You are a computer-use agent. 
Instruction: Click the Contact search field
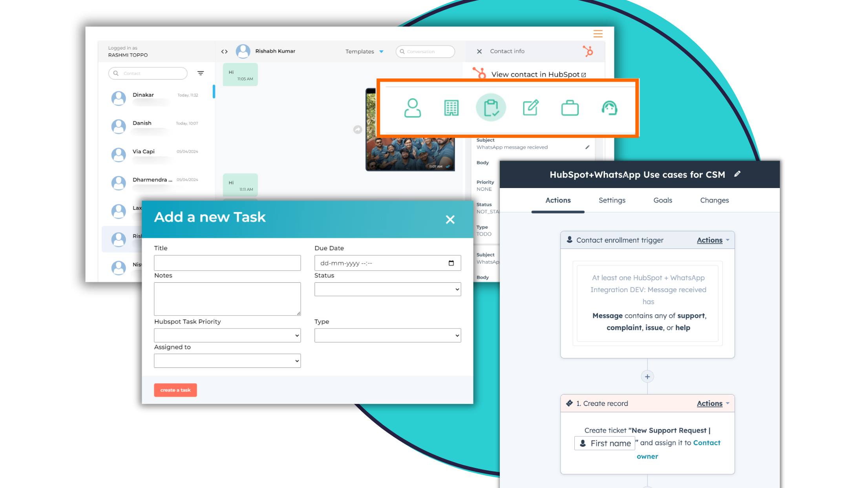click(148, 73)
